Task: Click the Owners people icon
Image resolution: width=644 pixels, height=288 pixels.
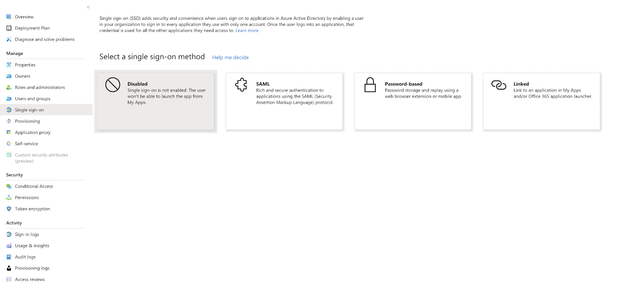Action: 9,76
